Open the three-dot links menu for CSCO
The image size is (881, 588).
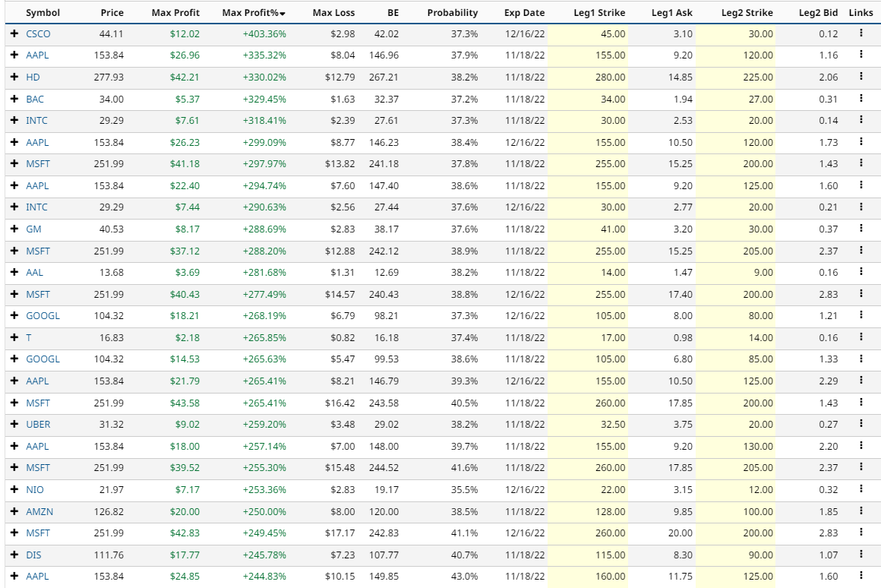pyautogui.click(x=860, y=33)
